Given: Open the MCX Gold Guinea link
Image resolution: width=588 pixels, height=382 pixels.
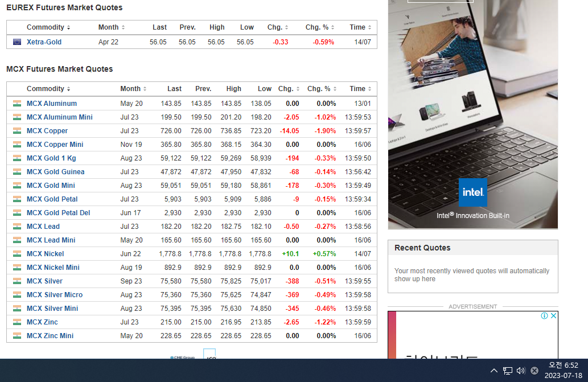Looking at the screenshot, I should (56, 172).
